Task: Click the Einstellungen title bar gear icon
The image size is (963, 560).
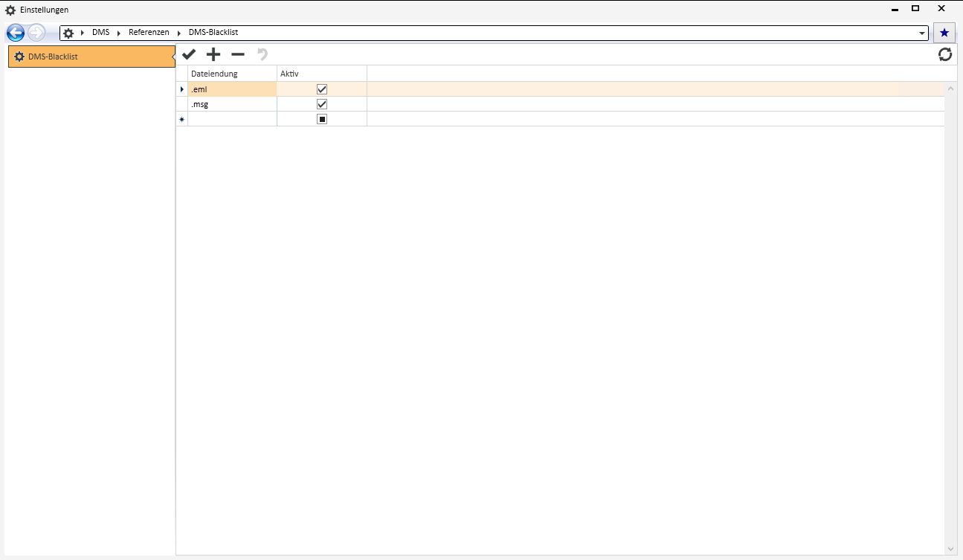Action: (x=10, y=10)
